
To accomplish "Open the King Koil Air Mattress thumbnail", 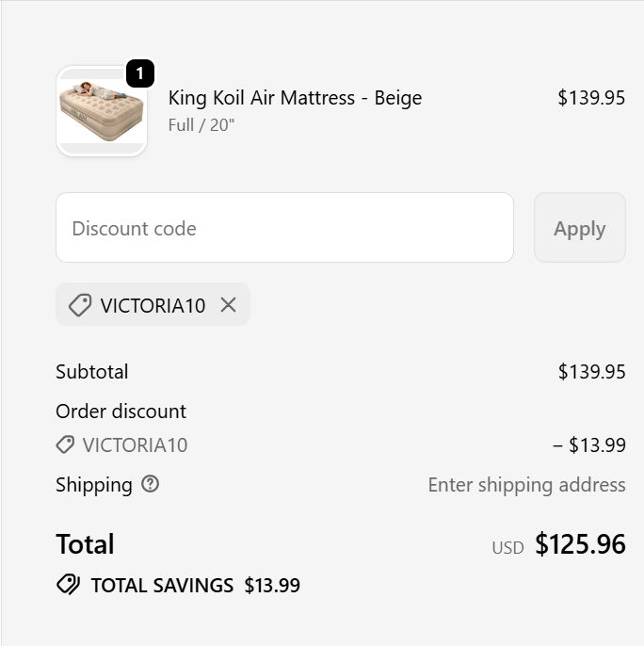I will point(102,112).
